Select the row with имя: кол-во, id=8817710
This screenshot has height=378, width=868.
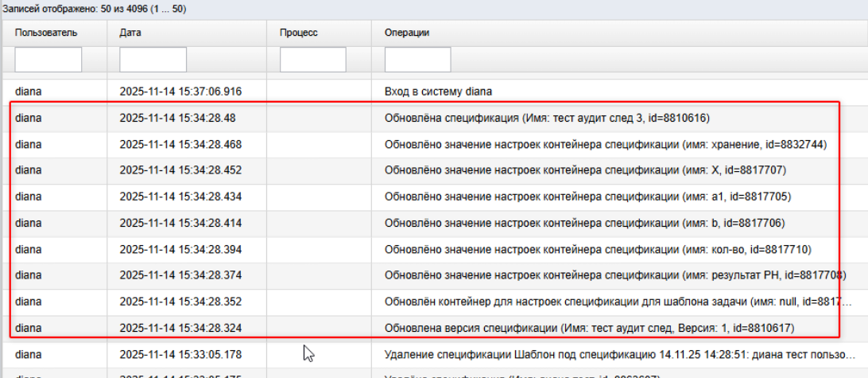(x=434, y=250)
